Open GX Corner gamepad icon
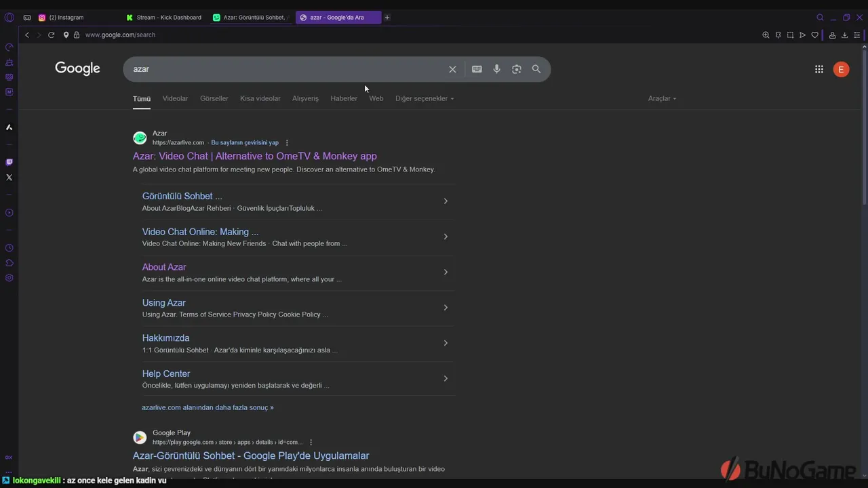The image size is (868, 488). (x=27, y=17)
